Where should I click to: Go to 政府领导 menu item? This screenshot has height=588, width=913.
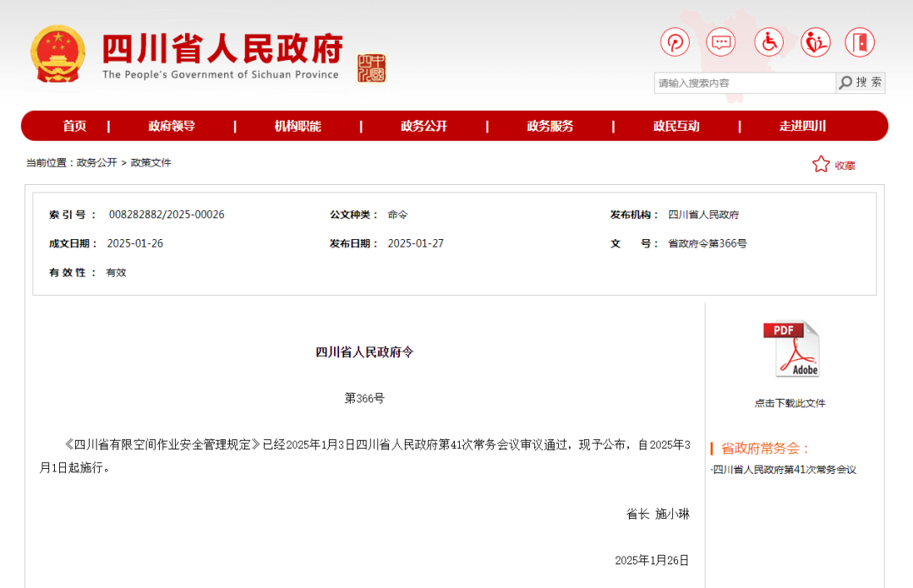(x=172, y=126)
